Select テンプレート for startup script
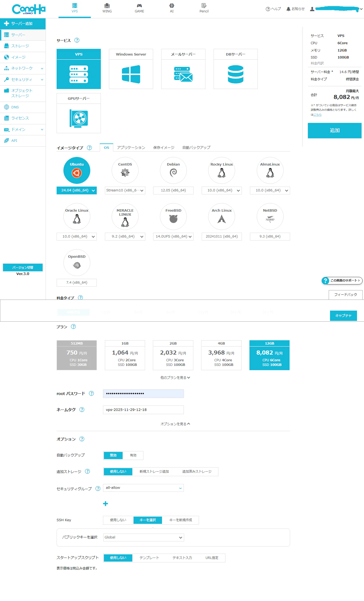This screenshot has height=601, width=364. click(149, 558)
